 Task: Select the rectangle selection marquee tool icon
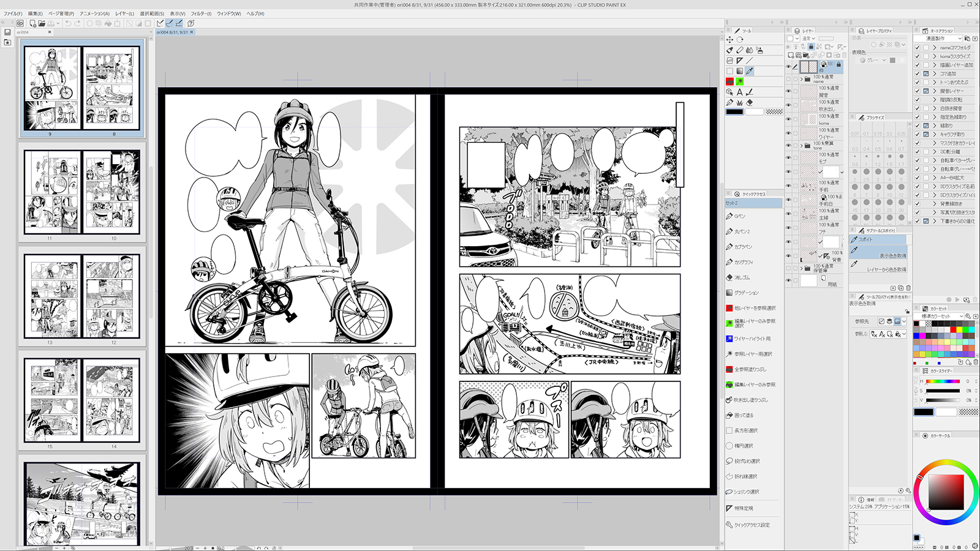(x=730, y=71)
